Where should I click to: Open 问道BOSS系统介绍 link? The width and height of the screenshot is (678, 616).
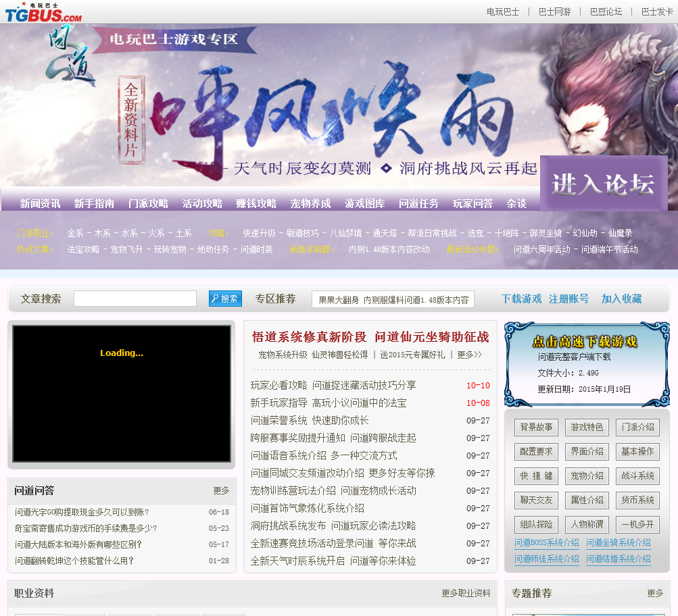547,542
